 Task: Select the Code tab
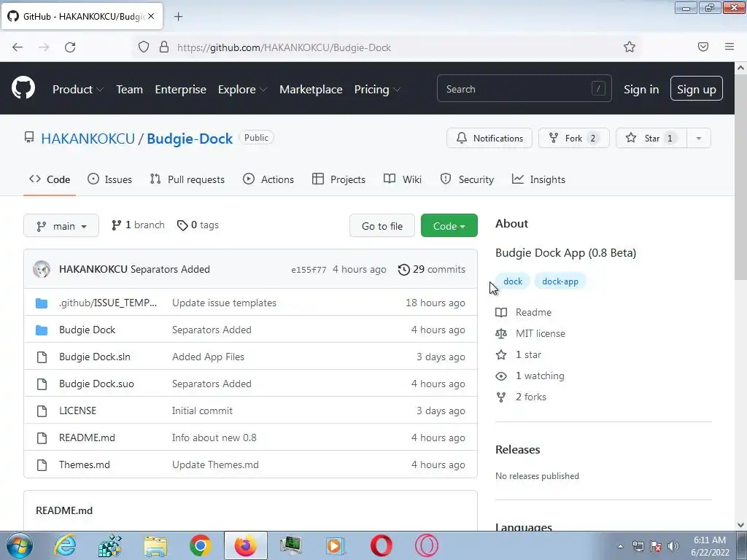[50, 179]
